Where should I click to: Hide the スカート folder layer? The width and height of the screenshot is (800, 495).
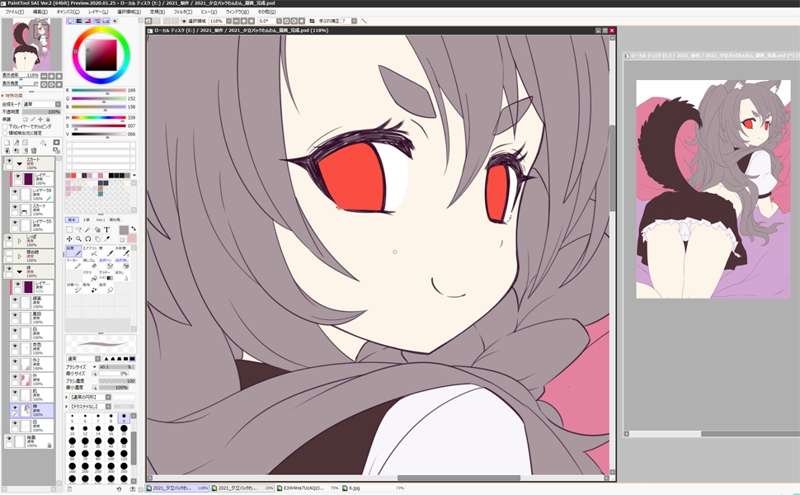(10, 161)
